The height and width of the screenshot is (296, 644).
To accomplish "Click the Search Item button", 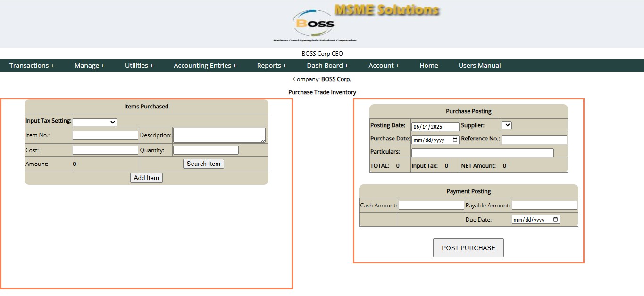I will pyautogui.click(x=203, y=164).
